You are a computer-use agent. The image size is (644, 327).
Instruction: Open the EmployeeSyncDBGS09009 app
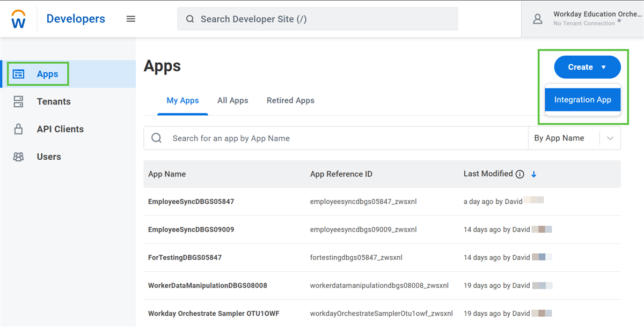[191, 229]
